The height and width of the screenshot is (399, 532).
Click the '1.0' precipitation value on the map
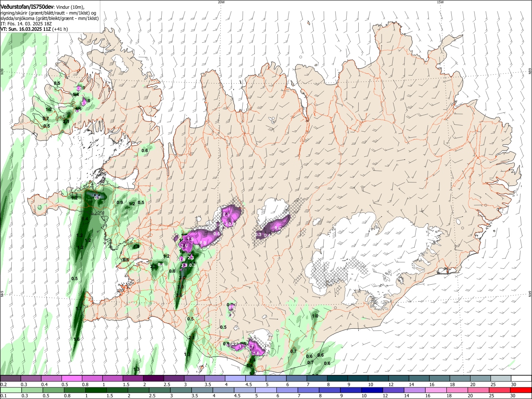(x=315, y=316)
